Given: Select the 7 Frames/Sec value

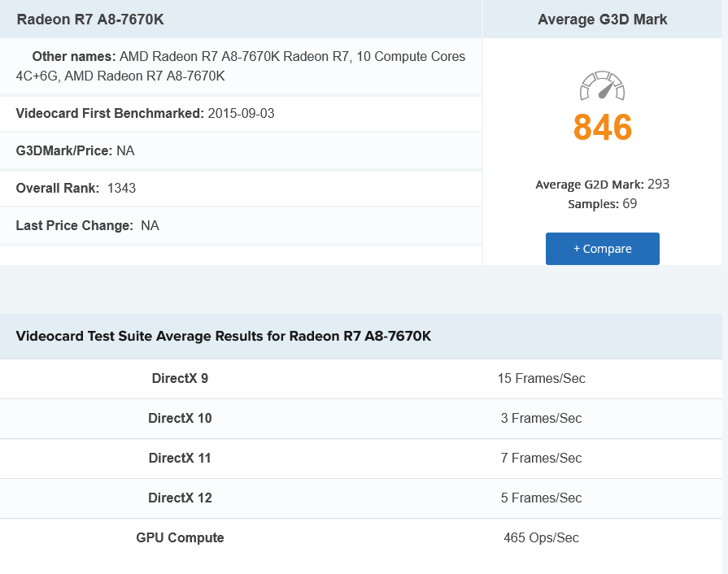Looking at the screenshot, I should (x=542, y=459).
